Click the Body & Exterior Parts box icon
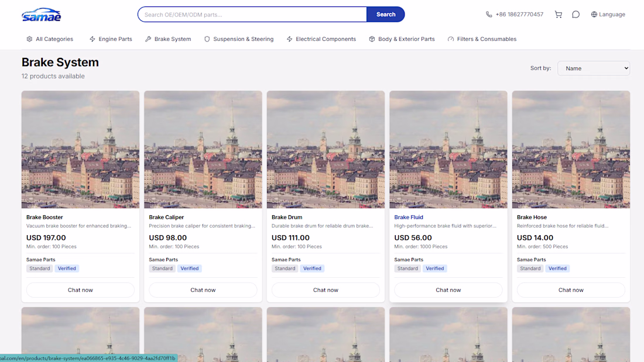Viewport: 644px width, 362px height. pos(372,39)
